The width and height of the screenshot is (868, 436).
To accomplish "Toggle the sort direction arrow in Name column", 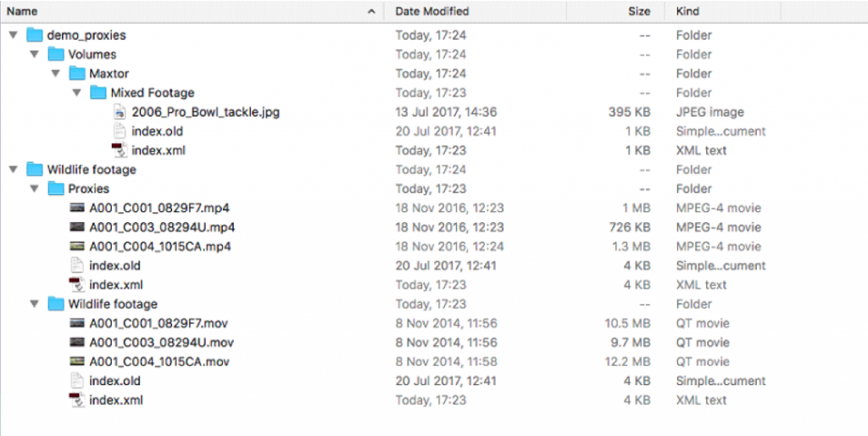I will (371, 12).
